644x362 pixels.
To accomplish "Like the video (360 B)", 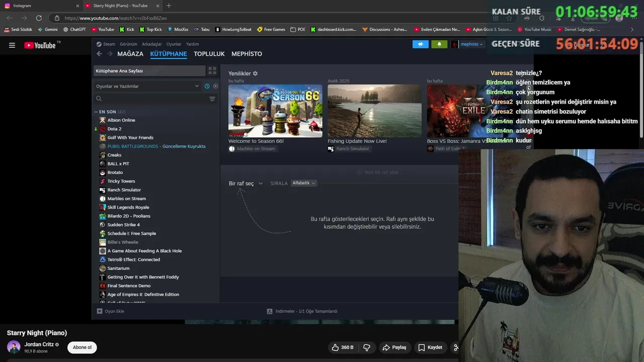I will (343, 347).
